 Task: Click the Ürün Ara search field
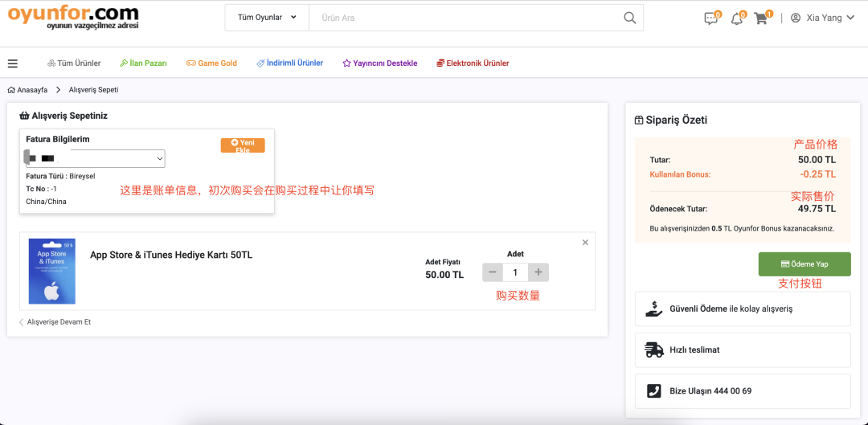pyautogui.click(x=466, y=18)
